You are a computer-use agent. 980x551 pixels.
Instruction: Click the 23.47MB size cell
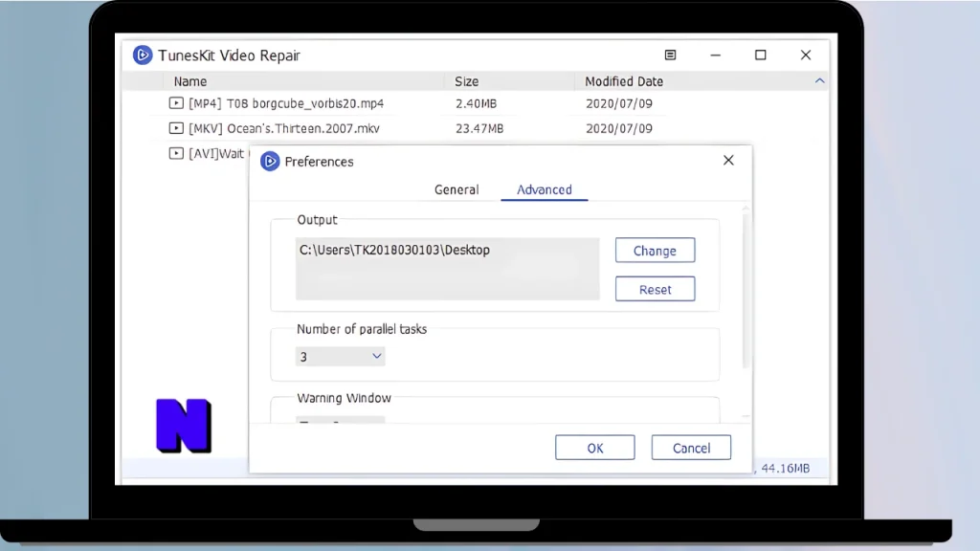(x=479, y=129)
